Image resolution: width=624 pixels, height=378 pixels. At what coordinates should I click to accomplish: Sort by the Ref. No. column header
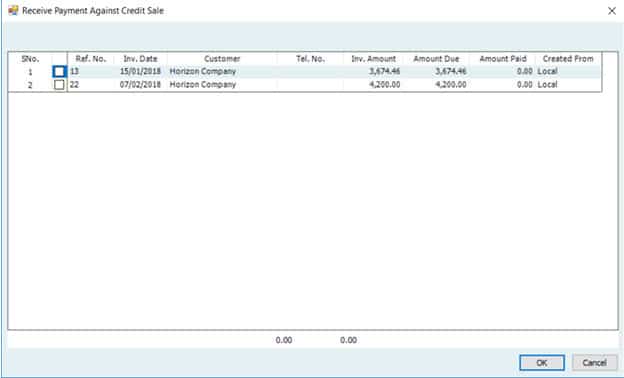click(91, 59)
